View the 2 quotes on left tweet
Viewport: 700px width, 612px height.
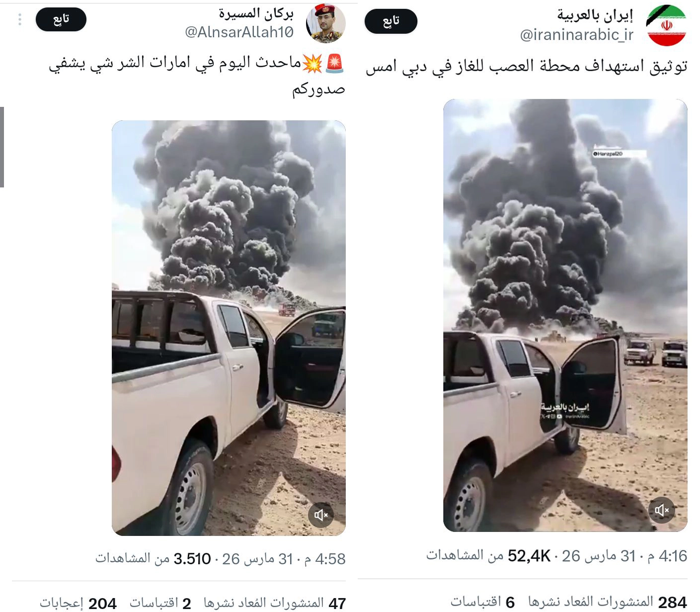tap(160, 603)
